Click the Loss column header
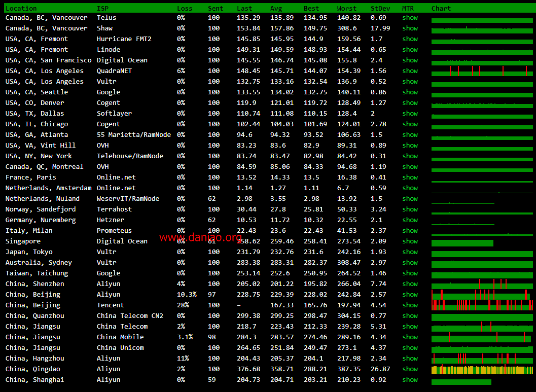This screenshot has height=392, width=536. point(185,8)
